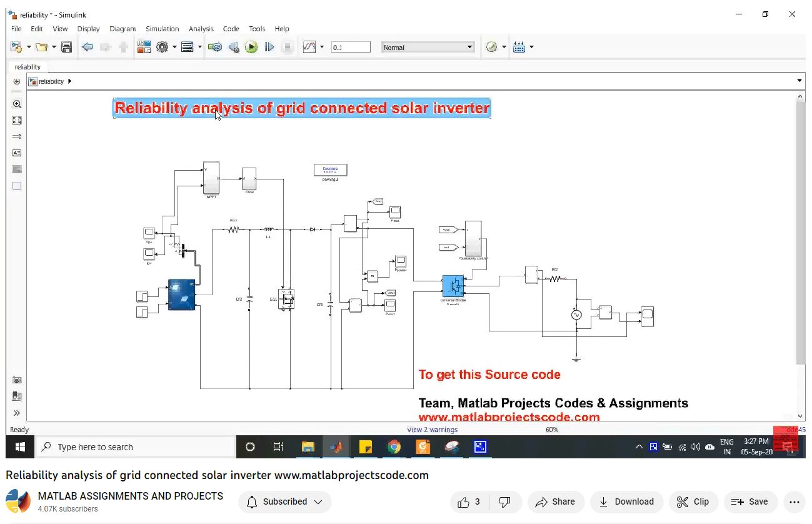This screenshot has height=524, width=812.
Task: Like the video with thumbs up
Action: 464,501
